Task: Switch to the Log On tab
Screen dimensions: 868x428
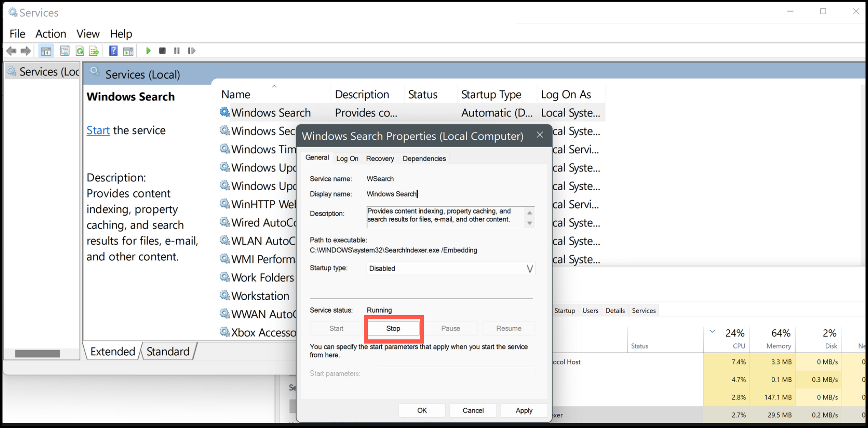Action: [x=347, y=159]
